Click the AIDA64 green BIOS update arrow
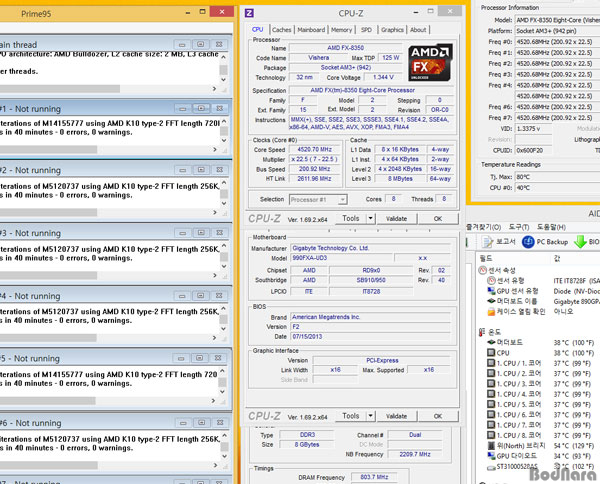Screen dimensions: 600x484 point(580,242)
